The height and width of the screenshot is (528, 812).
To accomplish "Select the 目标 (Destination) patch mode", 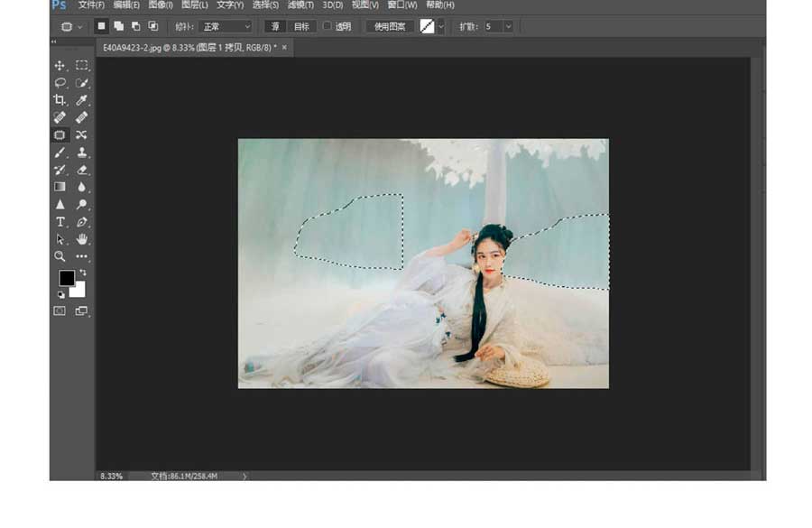I will point(300,27).
